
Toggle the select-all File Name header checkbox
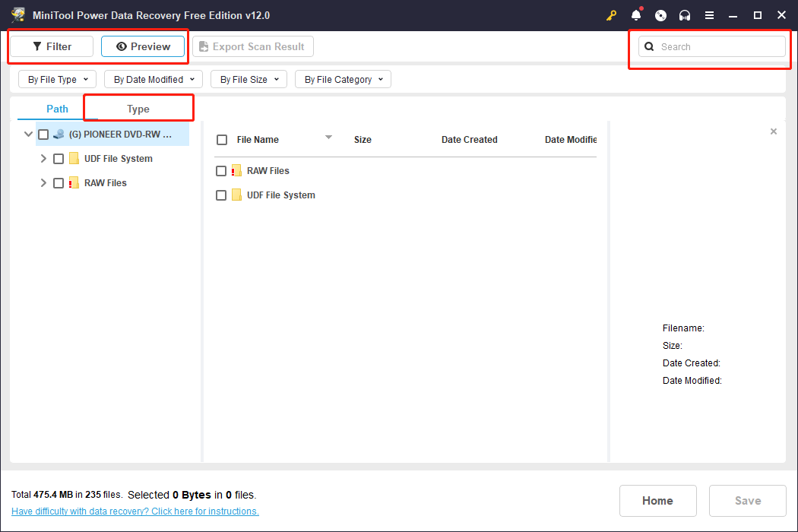point(222,140)
